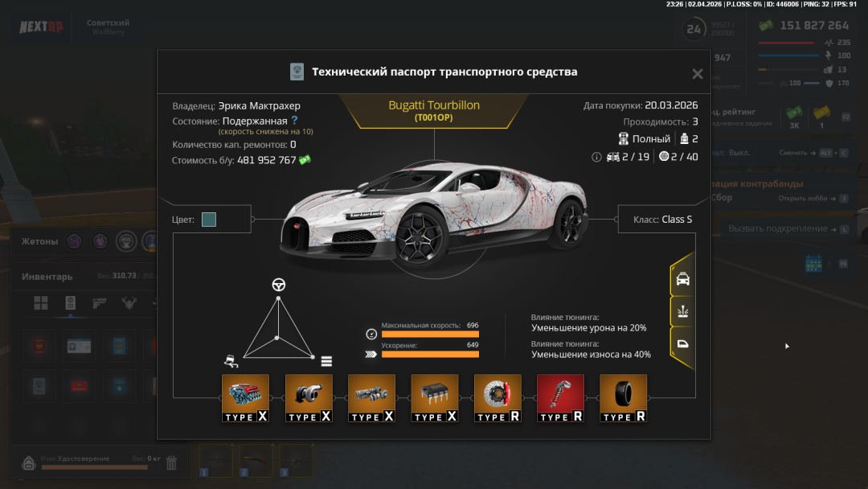Select the wear reduction side tab
This screenshot has height=489, width=868.
pyautogui.click(x=682, y=310)
